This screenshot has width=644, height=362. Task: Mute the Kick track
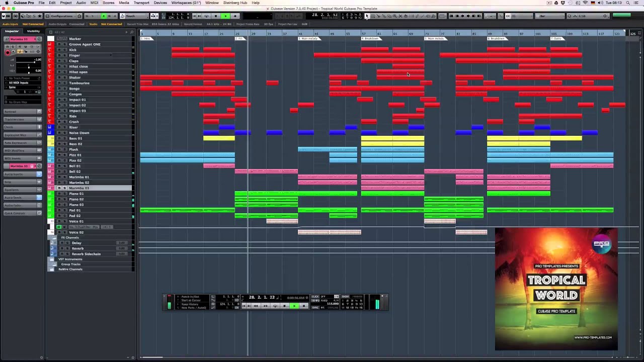pyautogui.click(x=59, y=50)
